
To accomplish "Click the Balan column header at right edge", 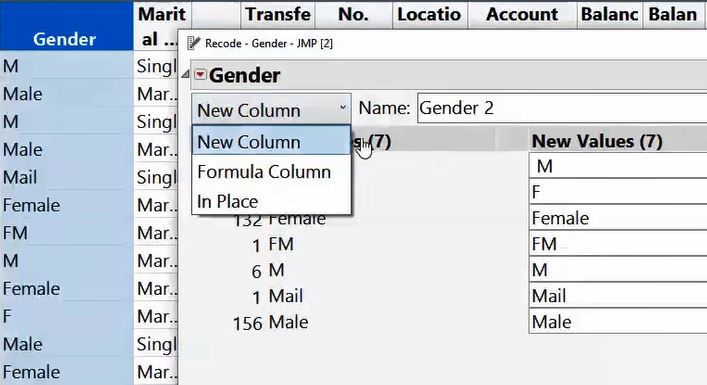I will 673,14.
